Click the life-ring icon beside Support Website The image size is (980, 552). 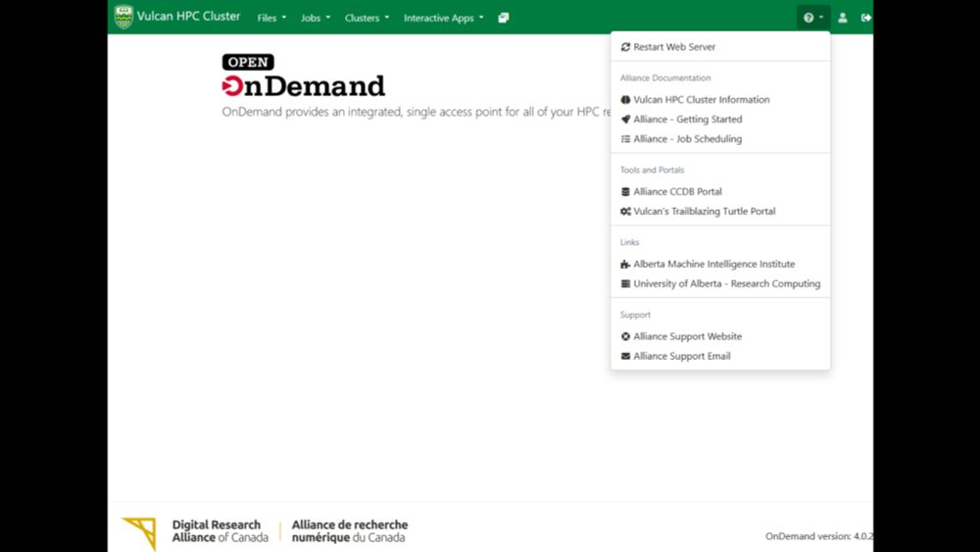click(x=625, y=336)
